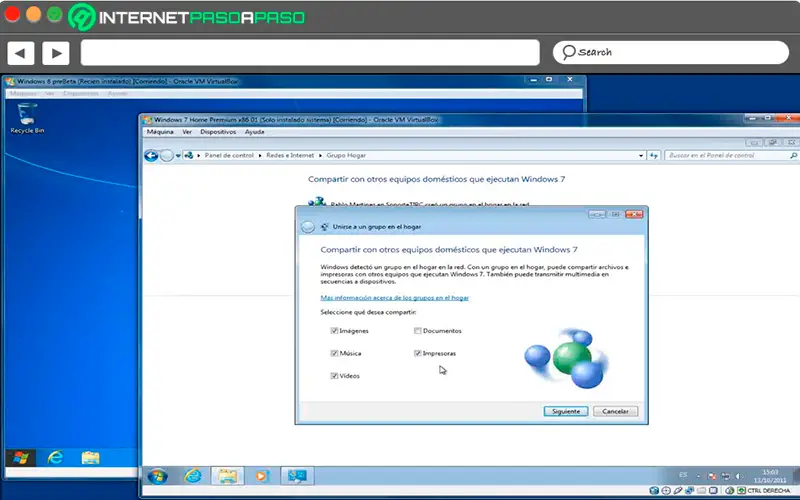Click the volume speaker in the Windows 7 tray
Image resolution: width=800 pixels, height=500 pixels.
739,476
